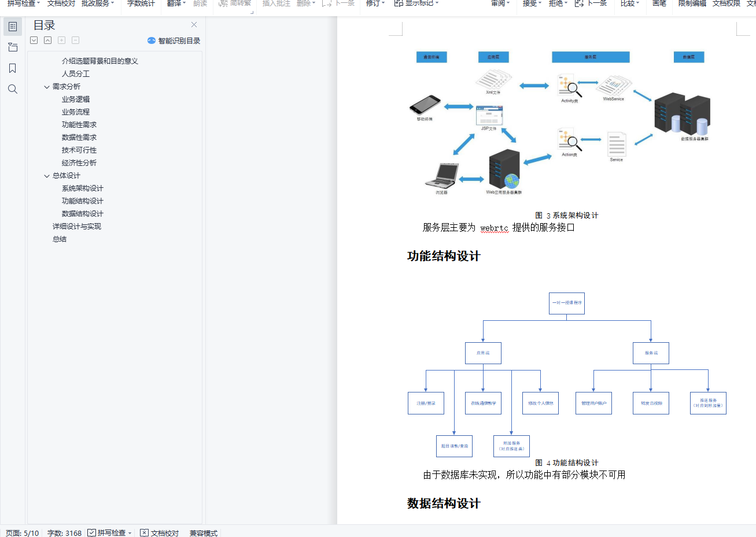Click 简转繁 conversion button
Image resolution: width=756 pixels, height=537 pixels.
tap(235, 3)
